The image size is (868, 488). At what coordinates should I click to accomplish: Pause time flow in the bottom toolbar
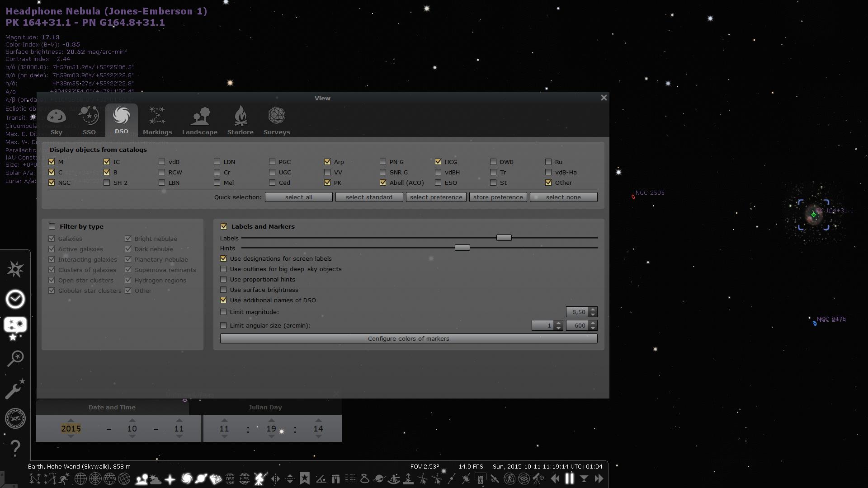pyautogui.click(x=570, y=479)
